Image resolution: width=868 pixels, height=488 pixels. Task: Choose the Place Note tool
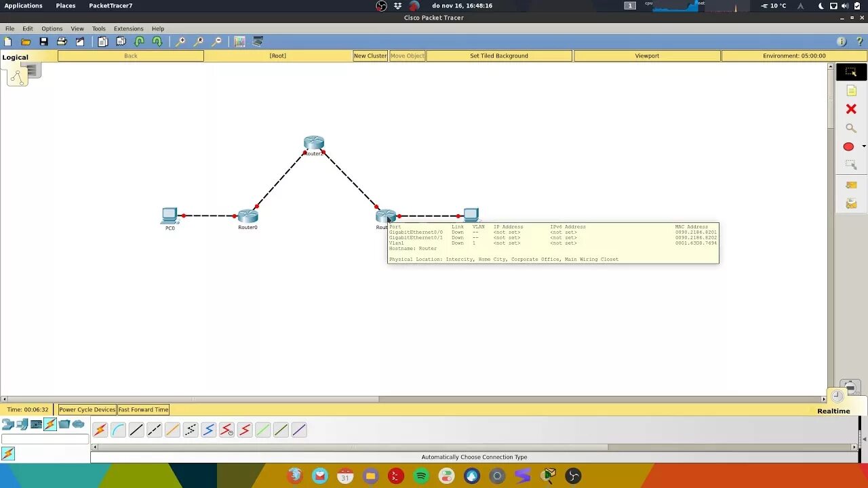point(851,91)
